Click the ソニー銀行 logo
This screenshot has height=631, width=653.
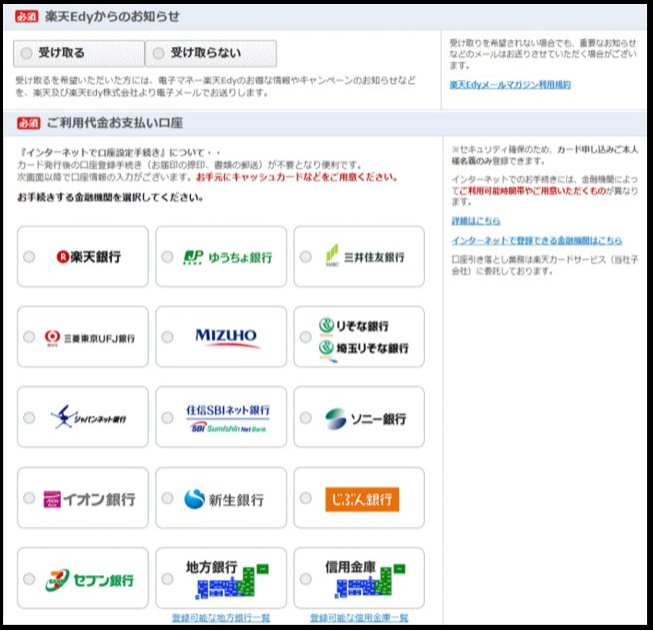[365, 419]
